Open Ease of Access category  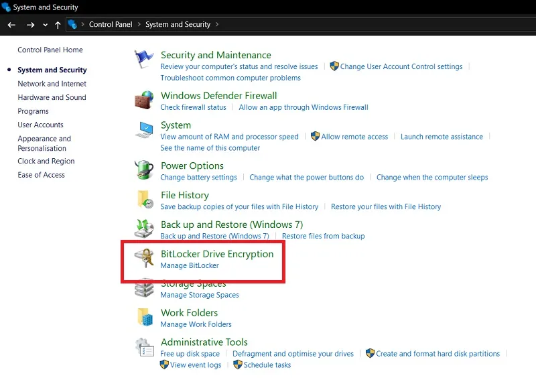click(x=41, y=175)
